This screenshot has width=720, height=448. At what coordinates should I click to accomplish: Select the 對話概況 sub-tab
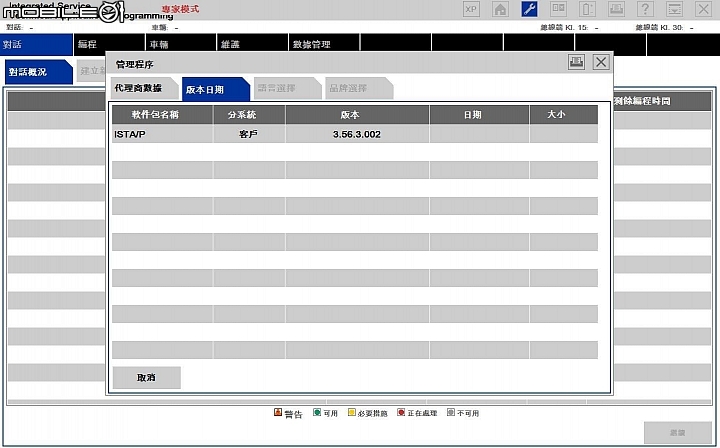click(x=38, y=72)
